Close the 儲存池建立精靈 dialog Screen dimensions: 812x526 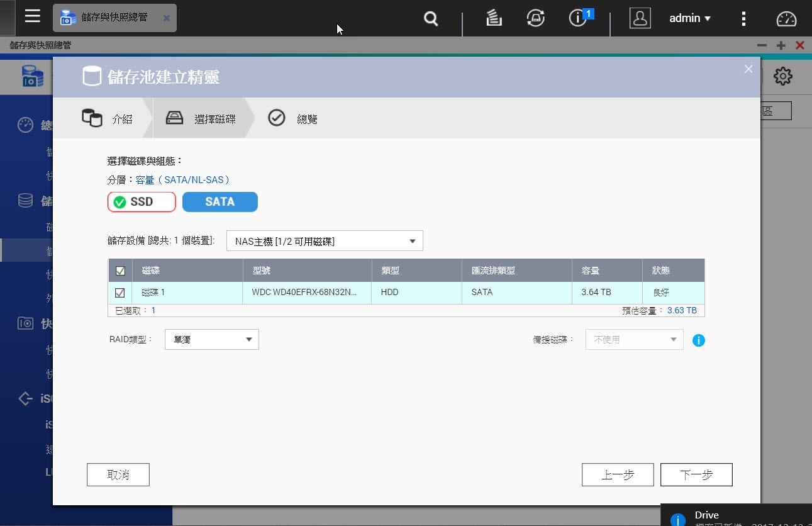748,69
